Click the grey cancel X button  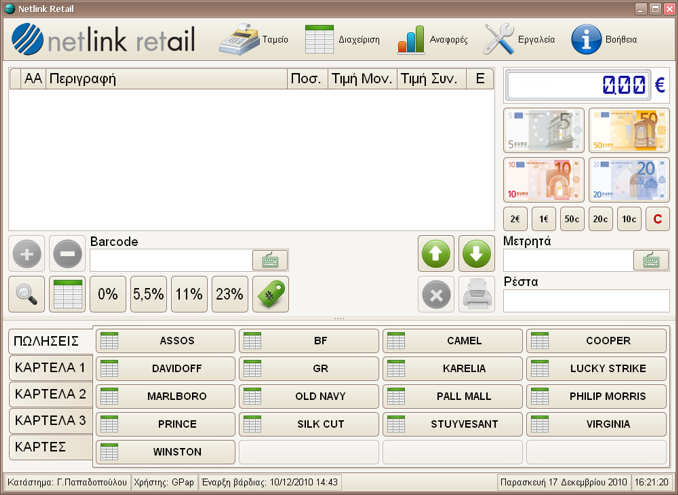pyautogui.click(x=436, y=294)
